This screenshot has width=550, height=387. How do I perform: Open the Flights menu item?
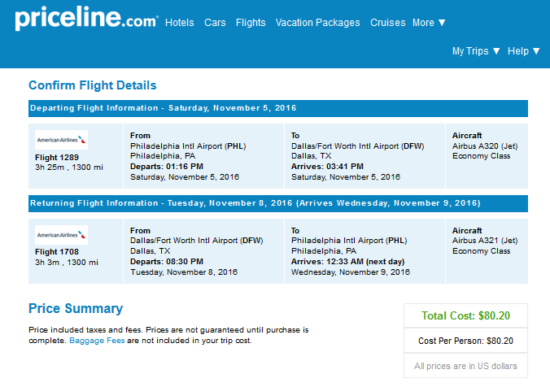tap(250, 23)
